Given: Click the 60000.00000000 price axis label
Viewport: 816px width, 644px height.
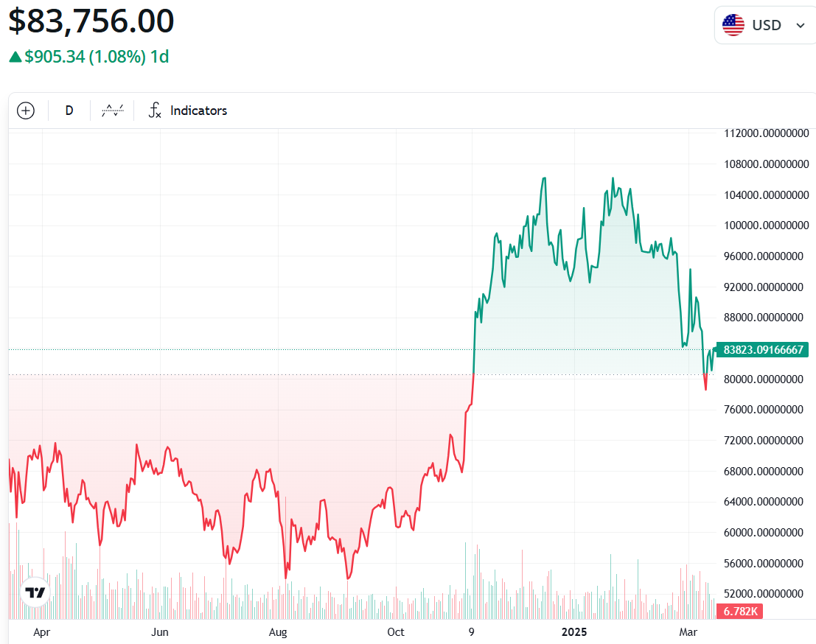Looking at the screenshot, I should [x=763, y=533].
